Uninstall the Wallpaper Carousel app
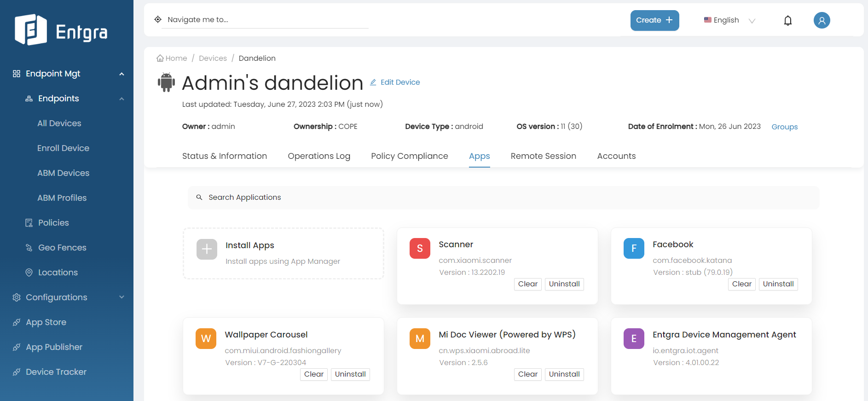This screenshot has height=401, width=868. (x=350, y=374)
